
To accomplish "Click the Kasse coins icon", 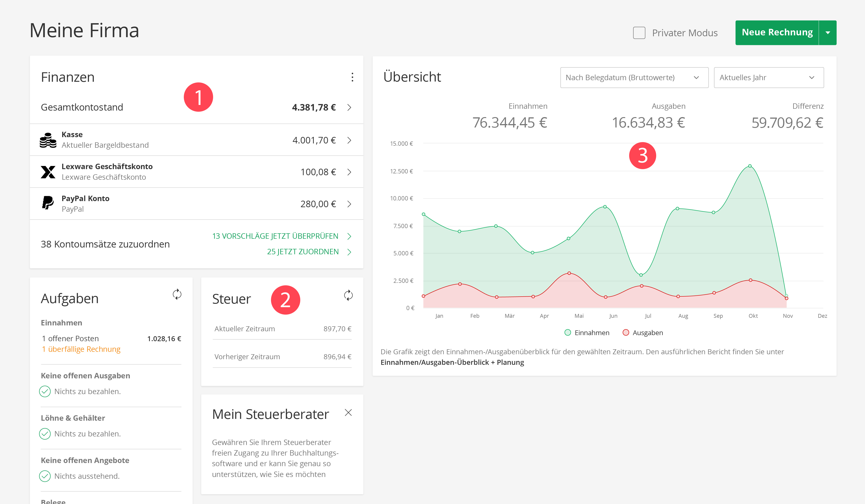I will point(48,140).
